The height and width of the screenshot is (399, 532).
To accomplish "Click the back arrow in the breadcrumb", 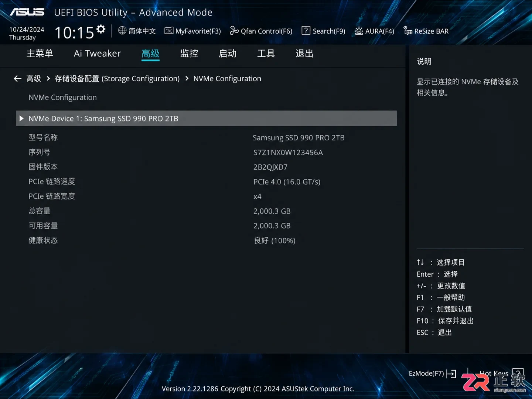I will pos(17,78).
